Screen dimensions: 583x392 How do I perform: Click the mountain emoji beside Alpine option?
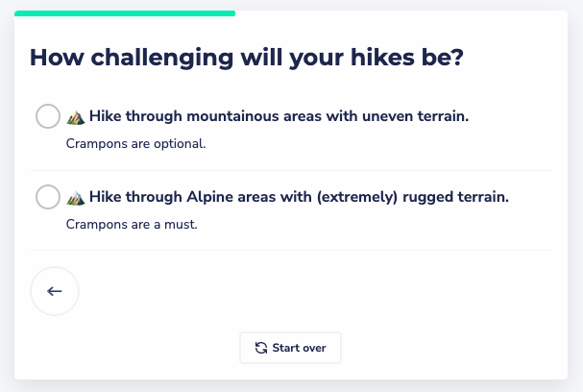point(76,198)
